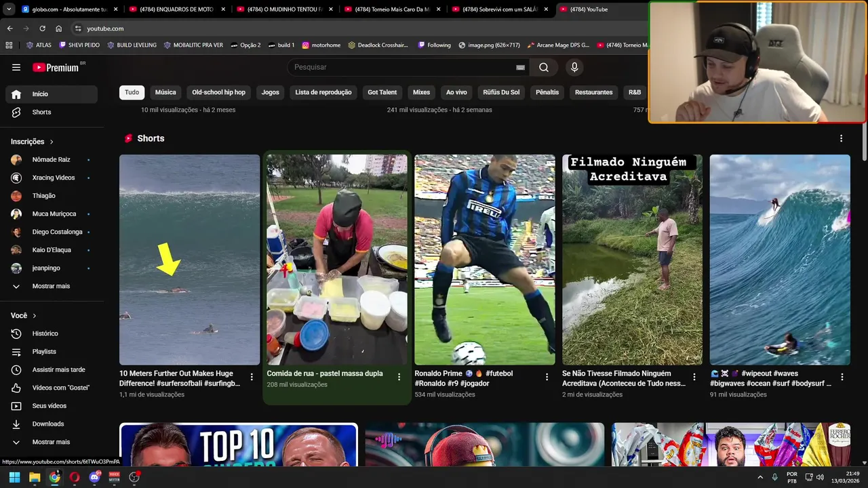Screen dimensions: 868x488
Task: Select the Ao vivo filter chip
Action: (x=456, y=92)
